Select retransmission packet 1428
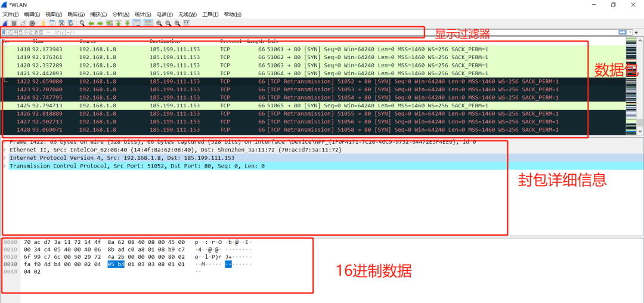This screenshot has height=303, width=644. [312, 130]
